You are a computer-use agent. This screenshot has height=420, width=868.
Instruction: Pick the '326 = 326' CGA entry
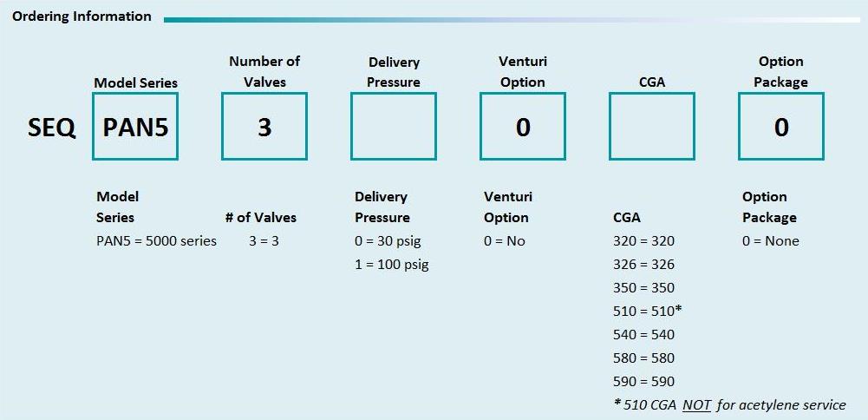pyautogui.click(x=643, y=265)
